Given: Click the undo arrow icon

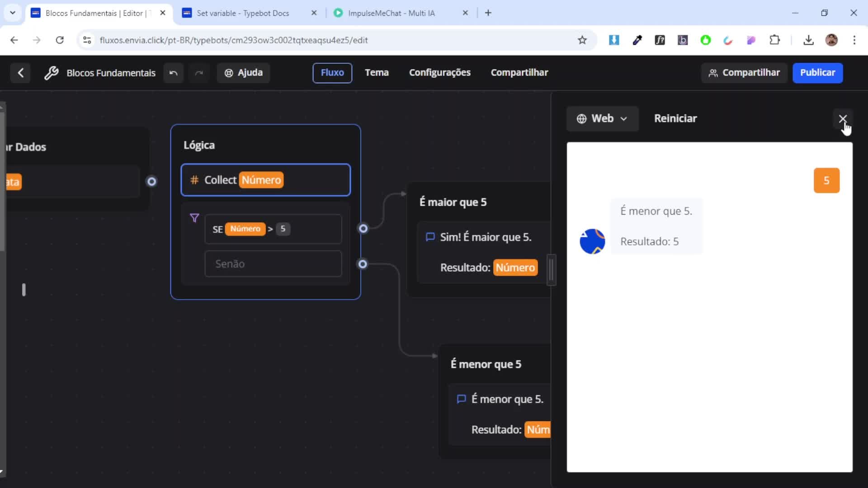Looking at the screenshot, I should pyautogui.click(x=173, y=73).
